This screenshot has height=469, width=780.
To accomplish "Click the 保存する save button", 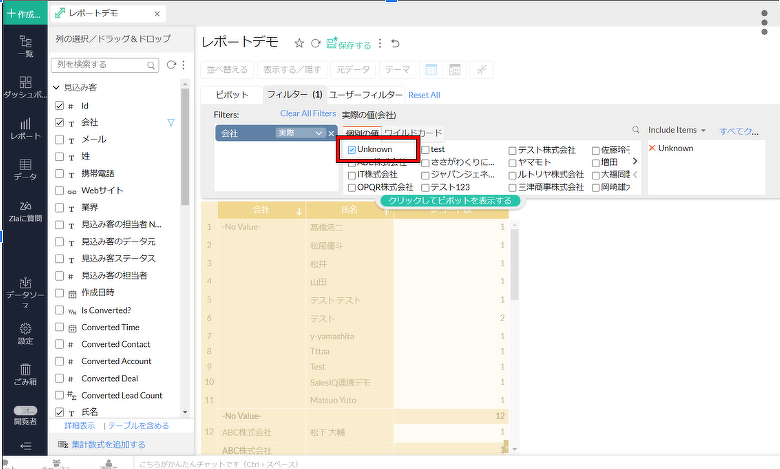I will point(349,44).
